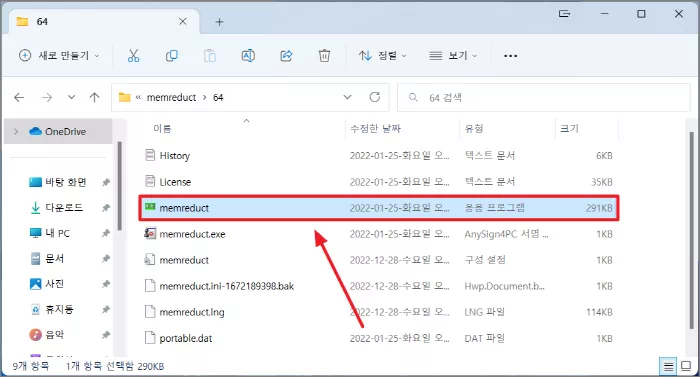Switch to large icons view in status bar
700x377 pixels.
tap(686, 367)
